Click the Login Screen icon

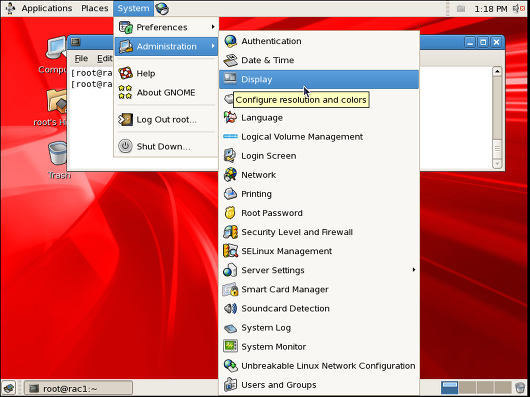coord(231,155)
